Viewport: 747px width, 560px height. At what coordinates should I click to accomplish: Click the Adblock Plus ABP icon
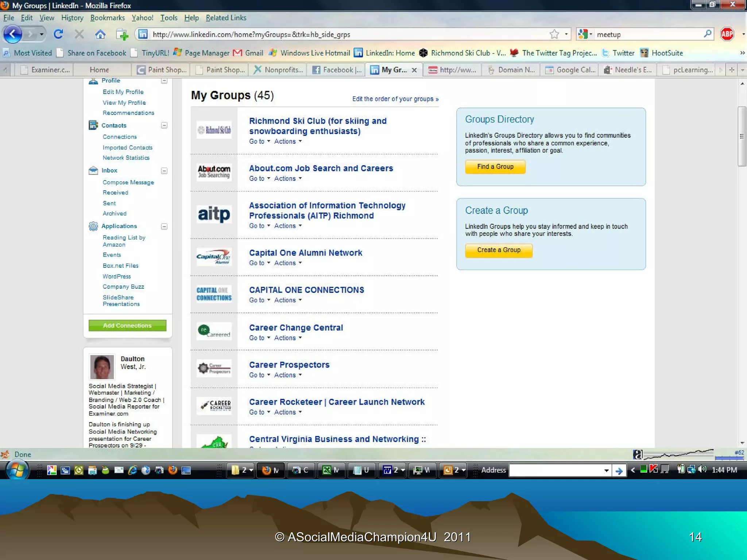[x=727, y=34]
